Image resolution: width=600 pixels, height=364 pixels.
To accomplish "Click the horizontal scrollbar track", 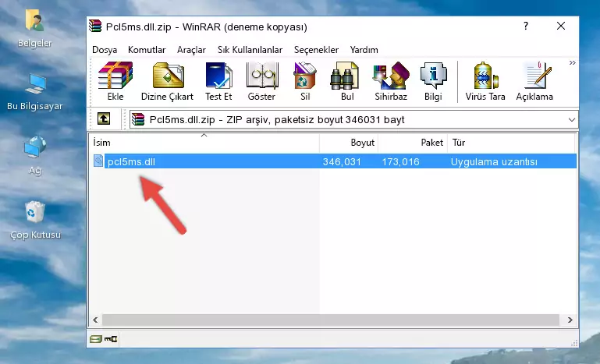I will click(331, 320).
